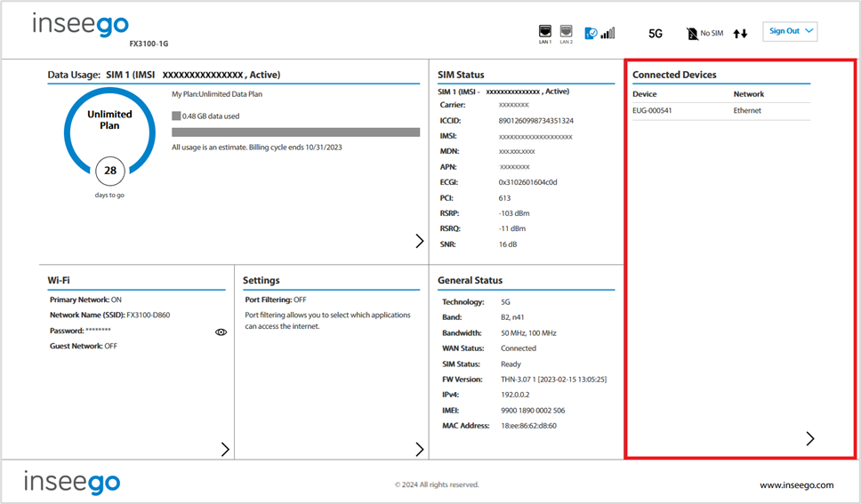The height and width of the screenshot is (504, 861).
Task: Select the EUG-000541 device row
Action: click(721, 110)
